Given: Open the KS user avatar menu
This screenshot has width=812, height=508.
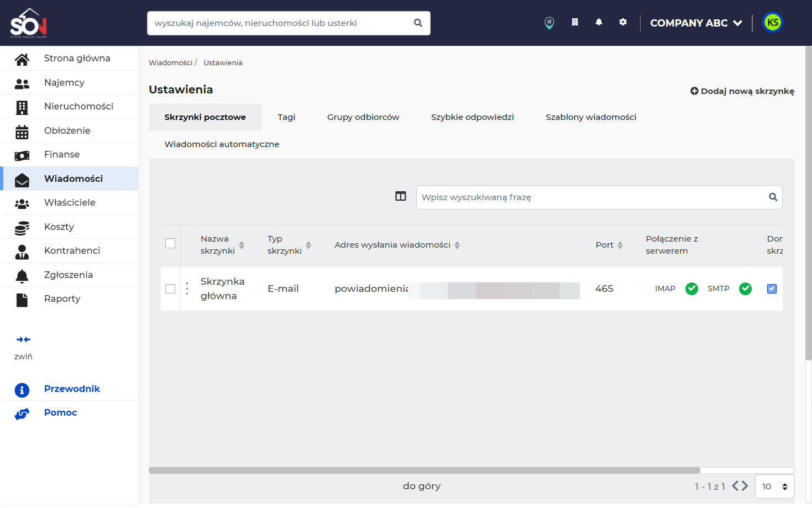Looking at the screenshot, I should [x=773, y=23].
